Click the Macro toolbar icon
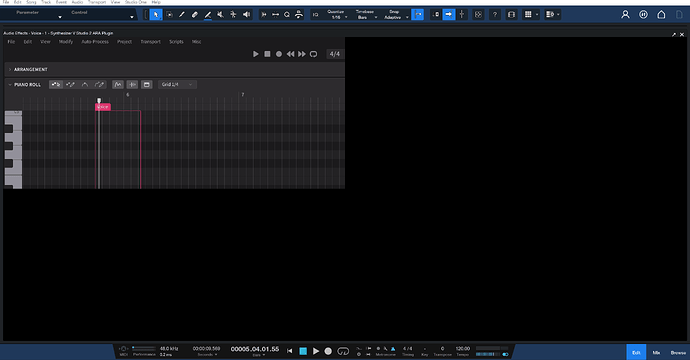Image resolution: width=690 pixels, height=360 pixels. [299, 15]
